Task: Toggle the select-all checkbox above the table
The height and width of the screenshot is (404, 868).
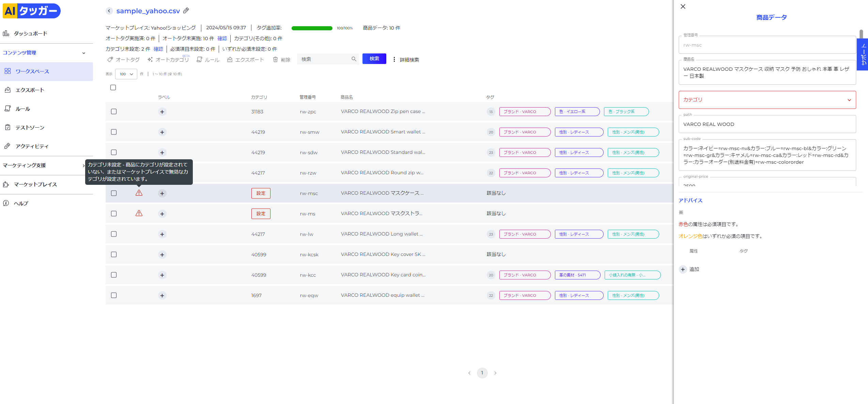Action: pos(113,87)
